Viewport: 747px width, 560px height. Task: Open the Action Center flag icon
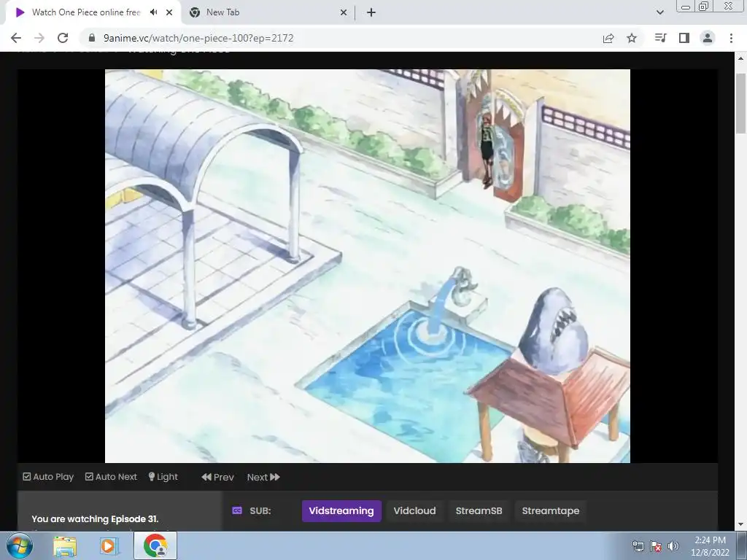click(656, 546)
